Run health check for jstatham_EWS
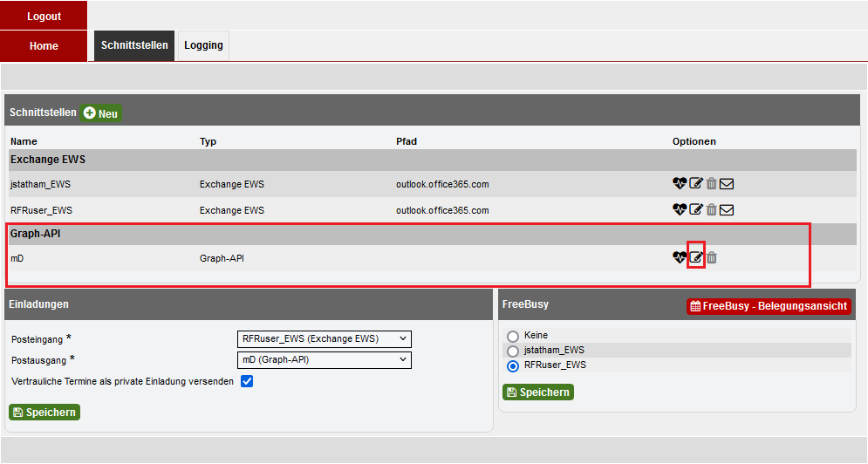The height and width of the screenshot is (464, 868). [x=680, y=183]
